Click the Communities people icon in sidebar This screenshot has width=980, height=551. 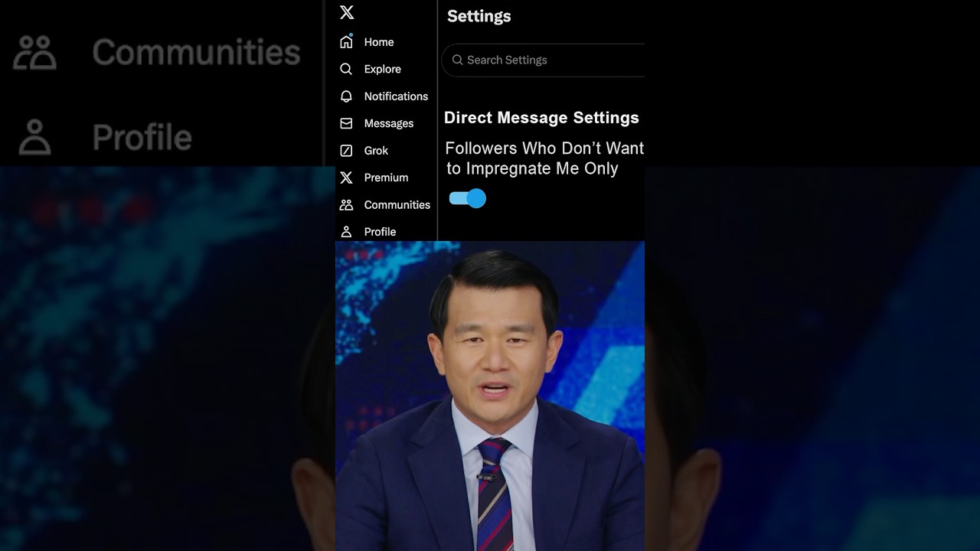[346, 204]
